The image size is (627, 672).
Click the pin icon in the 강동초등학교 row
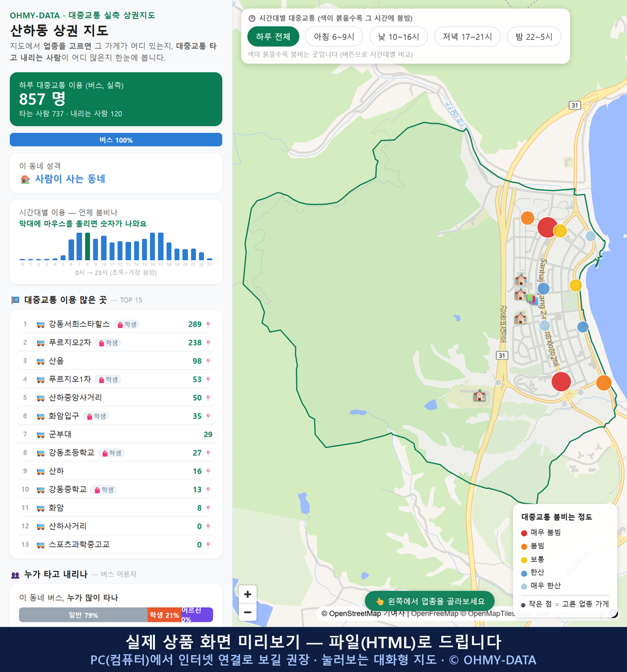point(208,453)
